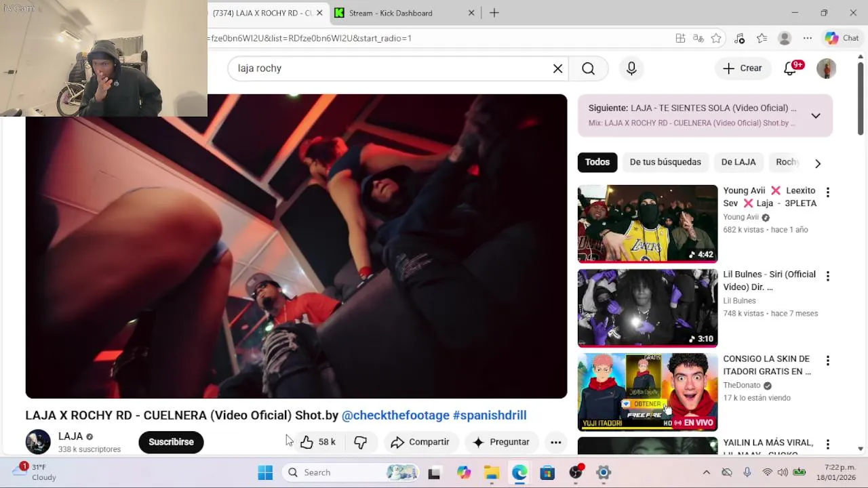868x488 pixels.
Task: Open CONSIGO LA SKIN DE ITADORI video title
Action: (767, 365)
